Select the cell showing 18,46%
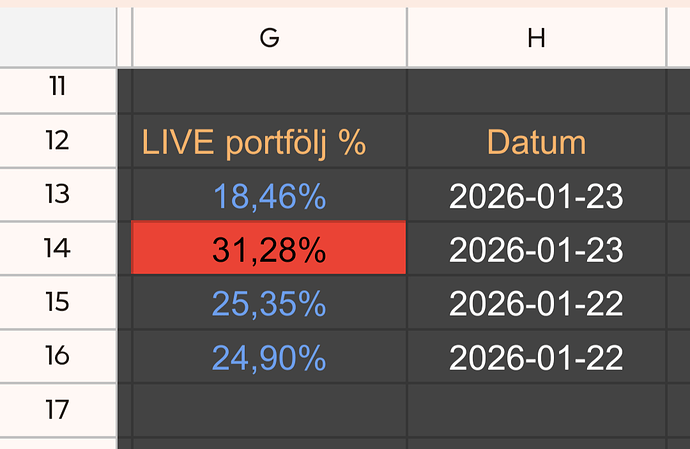The width and height of the screenshot is (690, 449). pos(269,195)
